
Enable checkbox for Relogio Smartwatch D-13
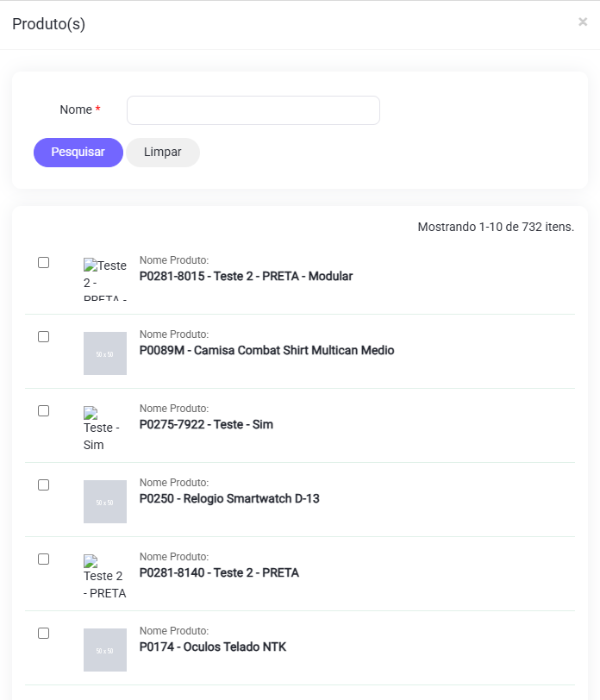tap(44, 485)
